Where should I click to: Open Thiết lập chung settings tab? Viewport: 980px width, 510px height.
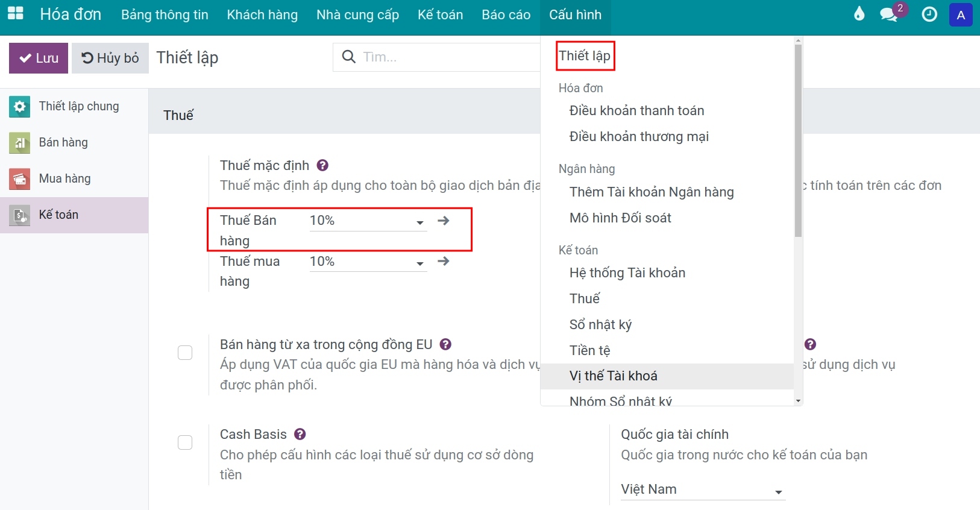74,107
